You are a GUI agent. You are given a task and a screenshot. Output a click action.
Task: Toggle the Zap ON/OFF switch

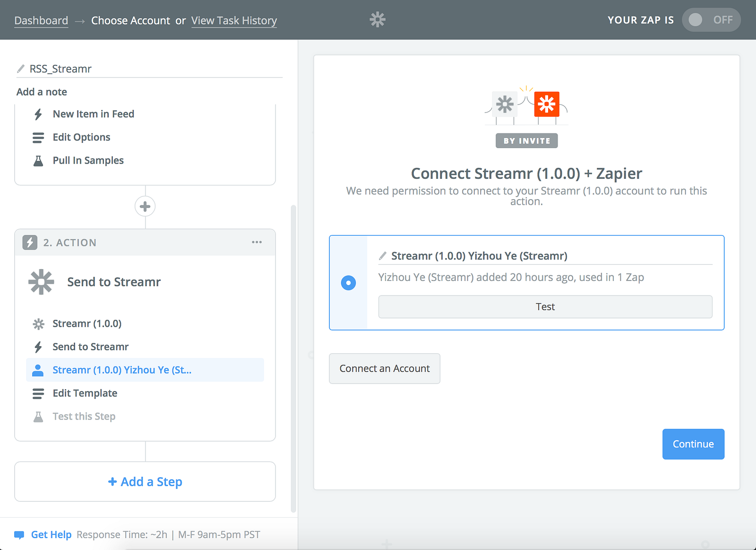tap(711, 20)
